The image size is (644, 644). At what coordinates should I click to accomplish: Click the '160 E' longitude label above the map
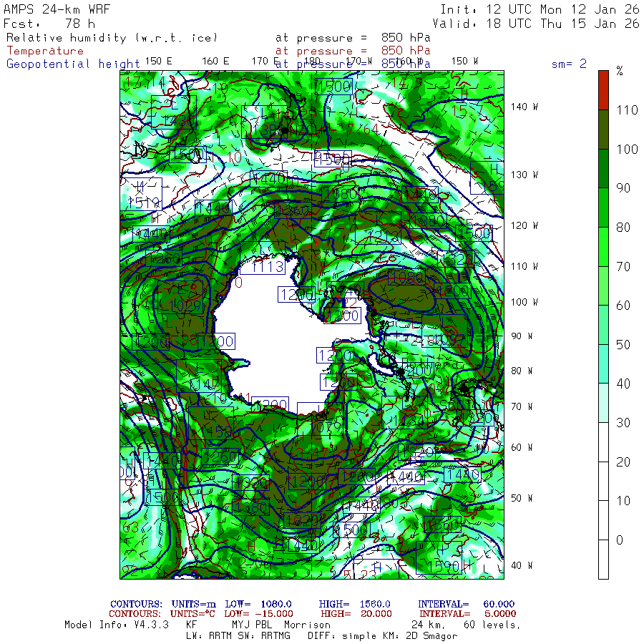pos(215,62)
